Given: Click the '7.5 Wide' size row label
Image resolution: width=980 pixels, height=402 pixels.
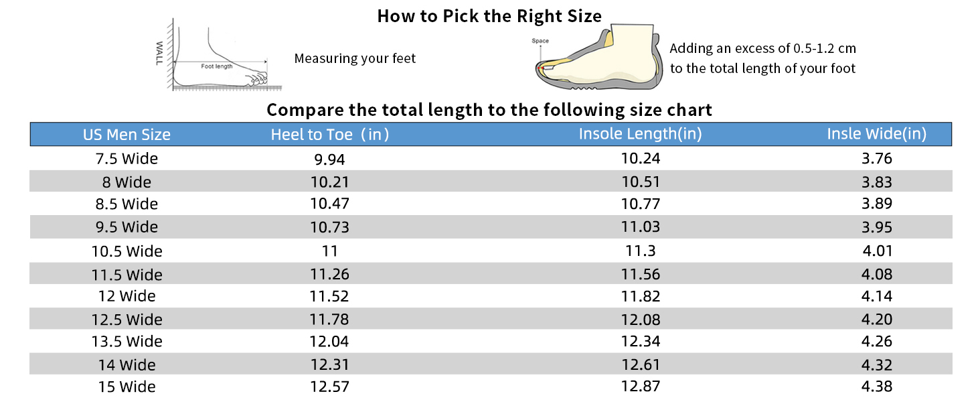Looking at the screenshot, I should pos(127,159).
